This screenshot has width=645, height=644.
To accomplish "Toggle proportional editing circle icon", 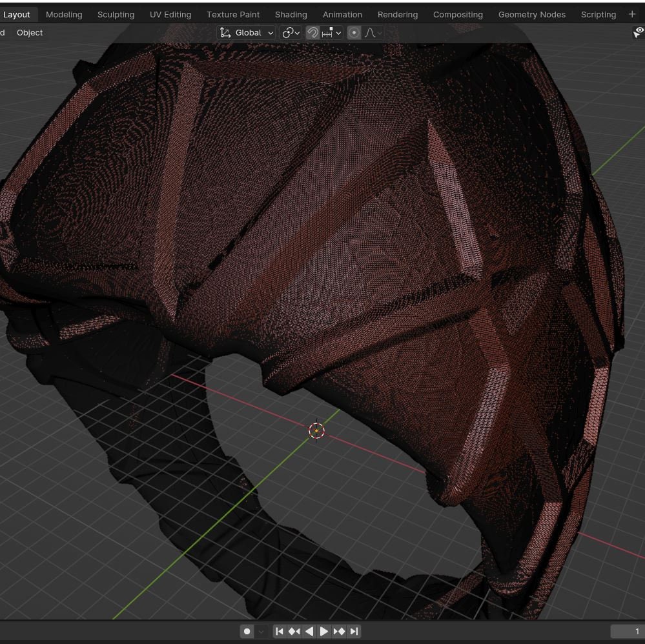I will [x=354, y=32].
